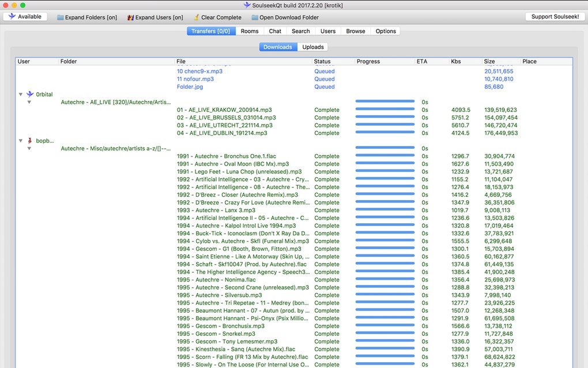
Task: Sort by the Kbs column header
Action: 465,62
